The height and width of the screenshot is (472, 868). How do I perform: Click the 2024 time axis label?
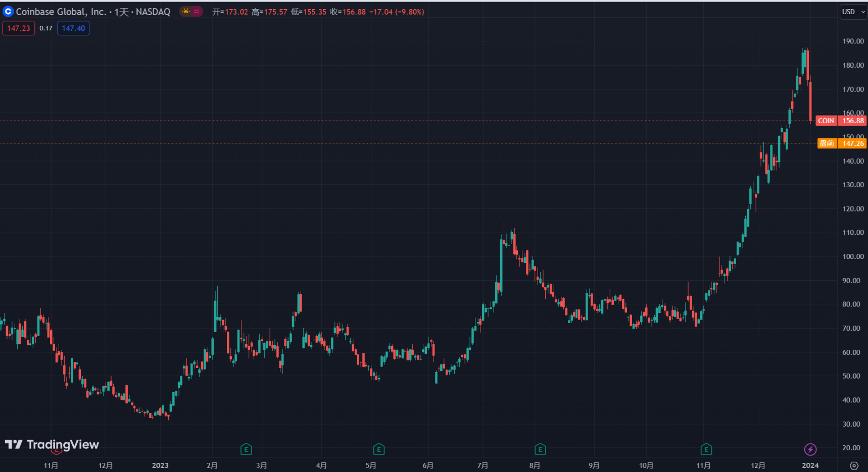coord(810,465)
